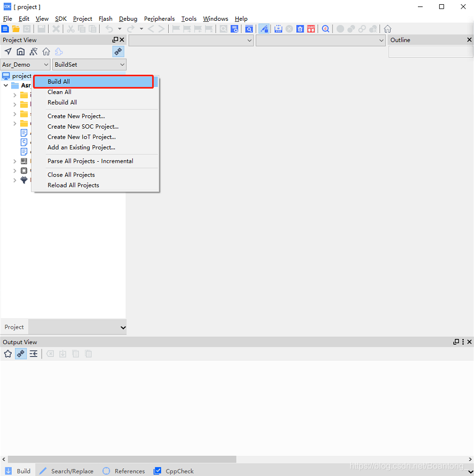Click the wrap lines icon in Output View

(x=34, y=354)
